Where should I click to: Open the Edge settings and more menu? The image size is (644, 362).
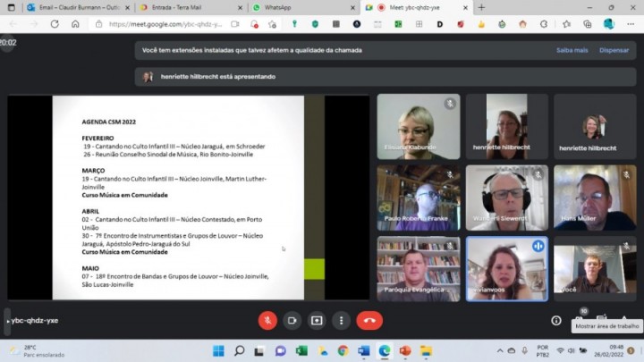[631, 24]
